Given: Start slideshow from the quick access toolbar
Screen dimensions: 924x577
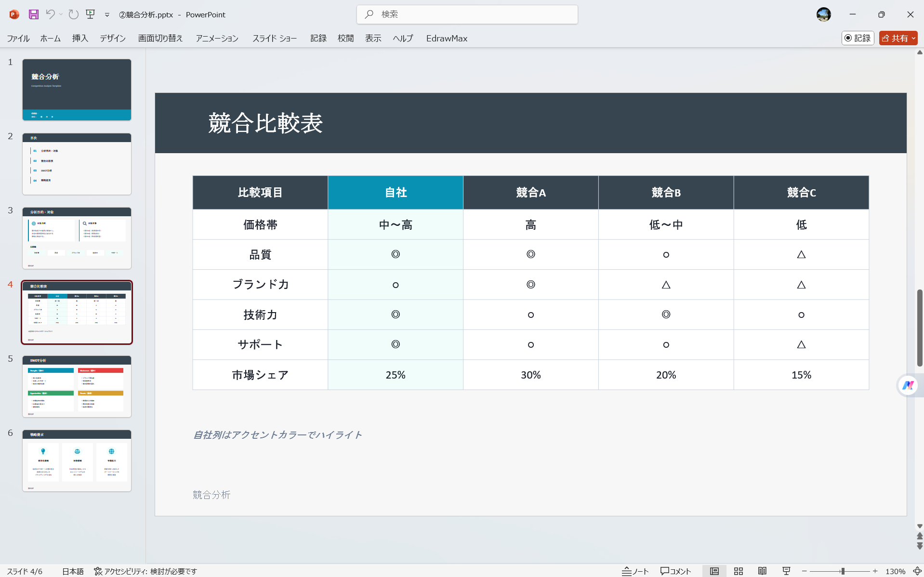Looking at the screenshot, I should pos(91,14).
